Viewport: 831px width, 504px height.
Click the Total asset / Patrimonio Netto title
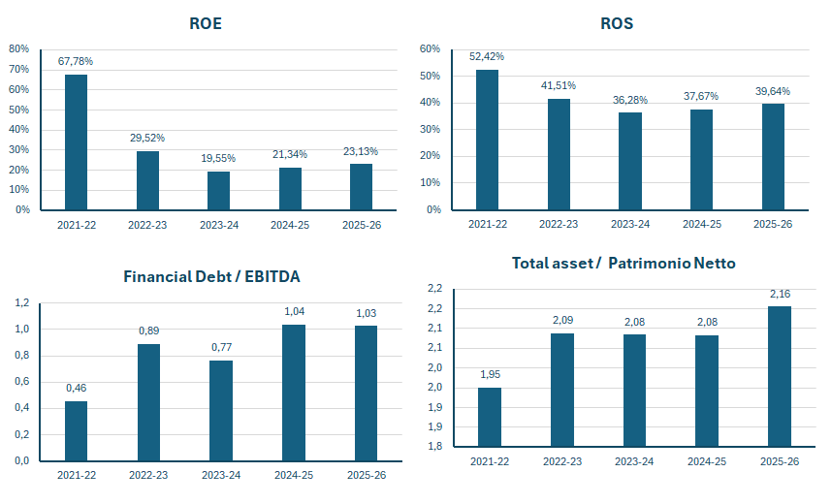tap(623, 264)
